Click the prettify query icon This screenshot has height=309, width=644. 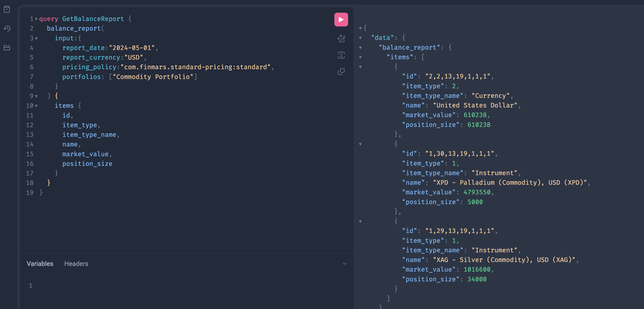[x=341, y=39]
